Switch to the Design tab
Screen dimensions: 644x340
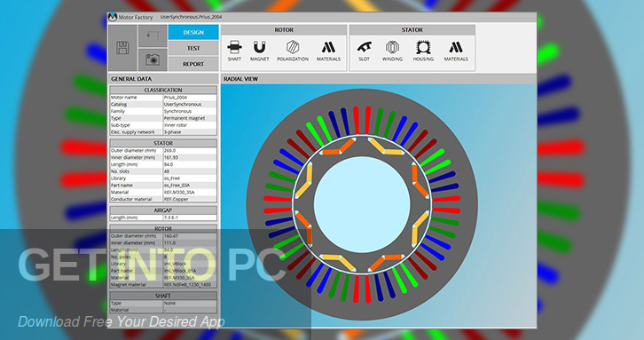[193, 32]
